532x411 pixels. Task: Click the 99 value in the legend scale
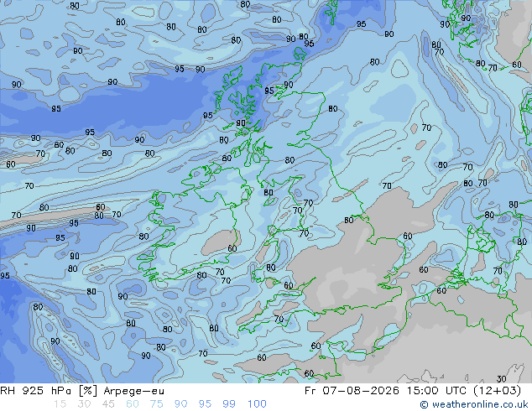[x=229, y=404]
